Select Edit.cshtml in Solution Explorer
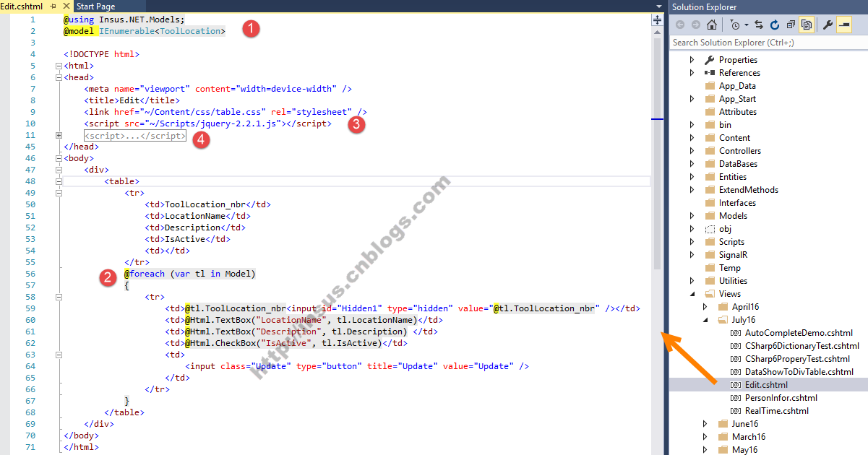Screen dimensions: 868x455 point(766,385)
